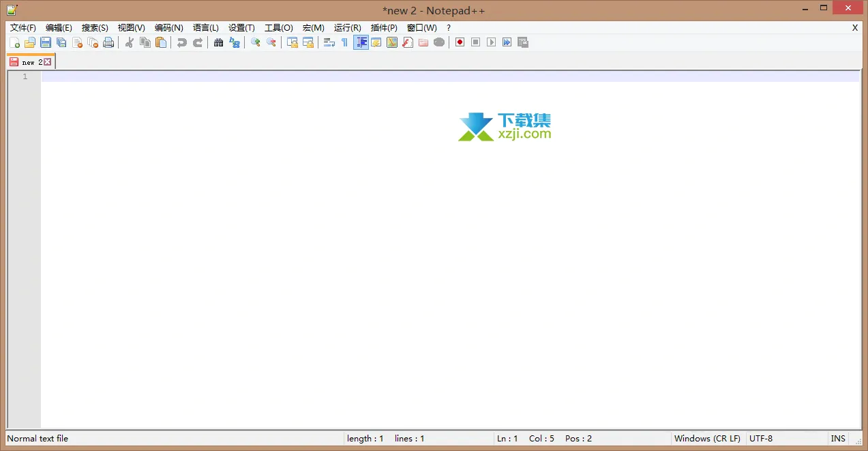Undo the last edit
This screenshot has height=451, width=868.
[181, 42]
